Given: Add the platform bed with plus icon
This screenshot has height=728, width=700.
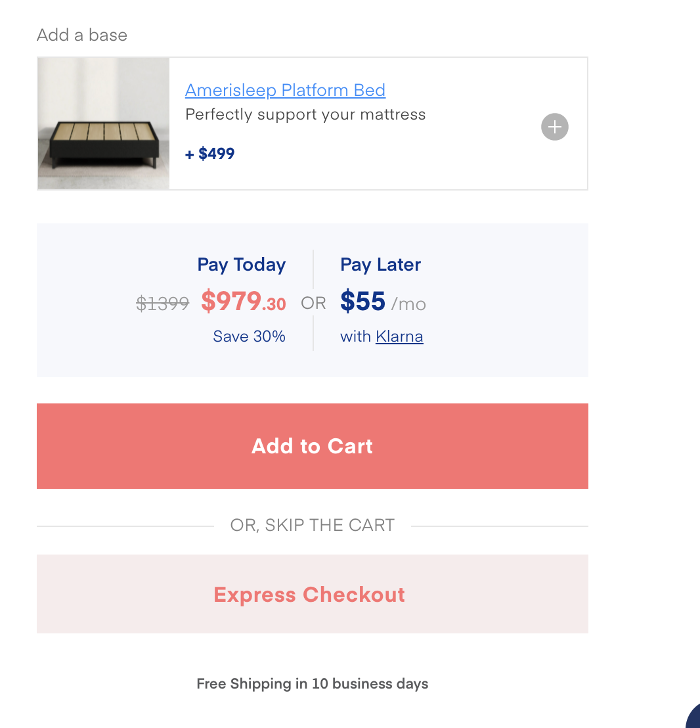Looking at the screenshot, I should tap(554, 127).
